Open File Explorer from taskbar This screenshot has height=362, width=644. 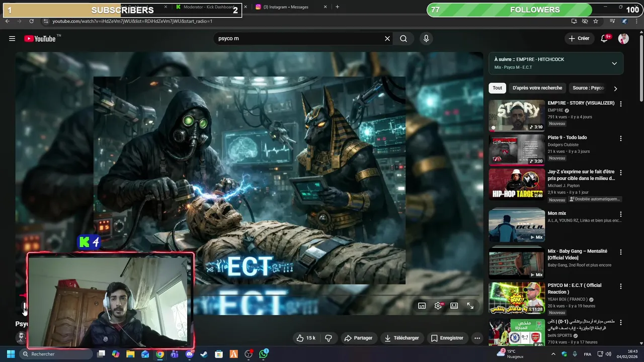(x=130, y=354)
